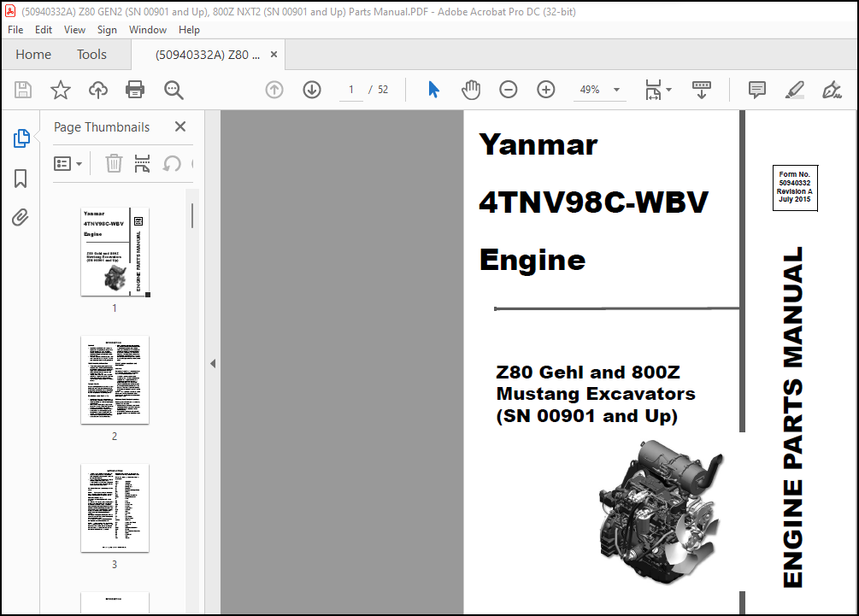859x616 pixels.
Task: Select page 1 thumbnail
Action: pos(115,252)
